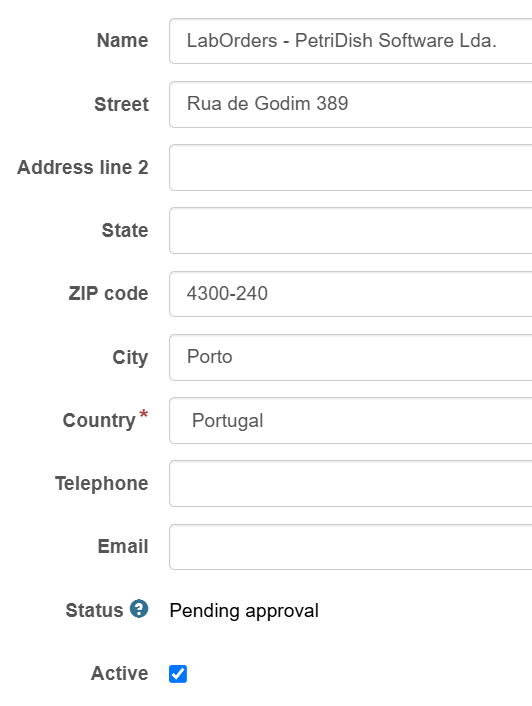The width and height of the screenshot is (532, 706).
Task: Click the Country required label
Action: tap(105, 420)
